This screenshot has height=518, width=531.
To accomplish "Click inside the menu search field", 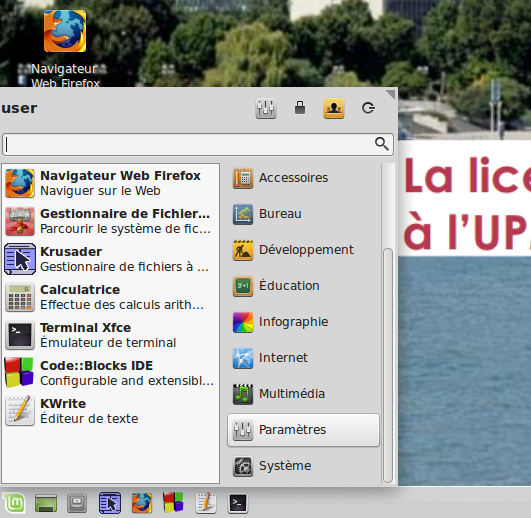I will [198, 145].
